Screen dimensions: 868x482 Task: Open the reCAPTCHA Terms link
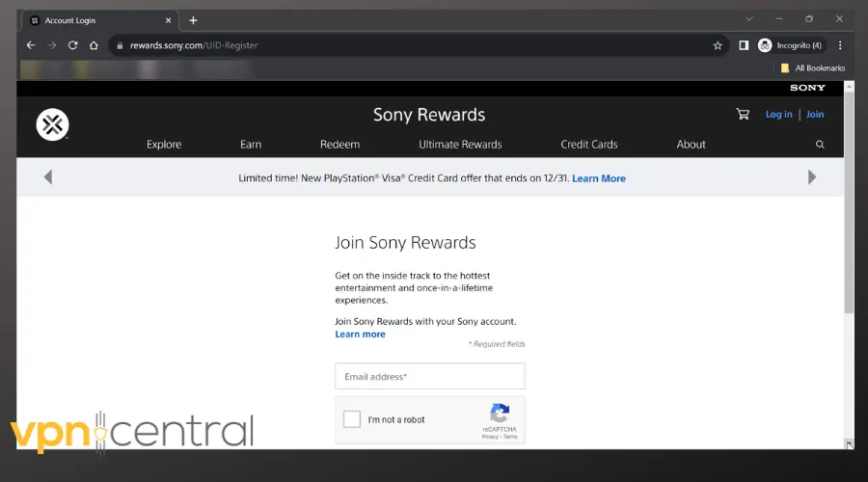(x=510, y=437)
